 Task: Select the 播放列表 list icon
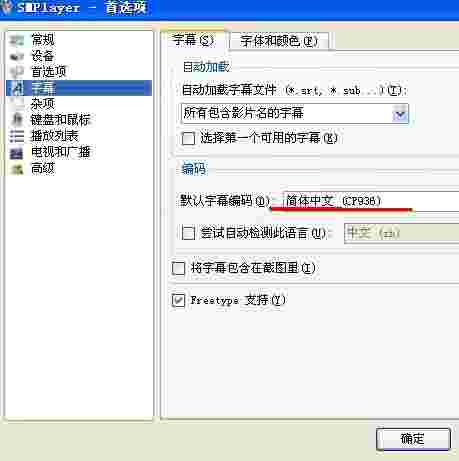tap(16, 136)
